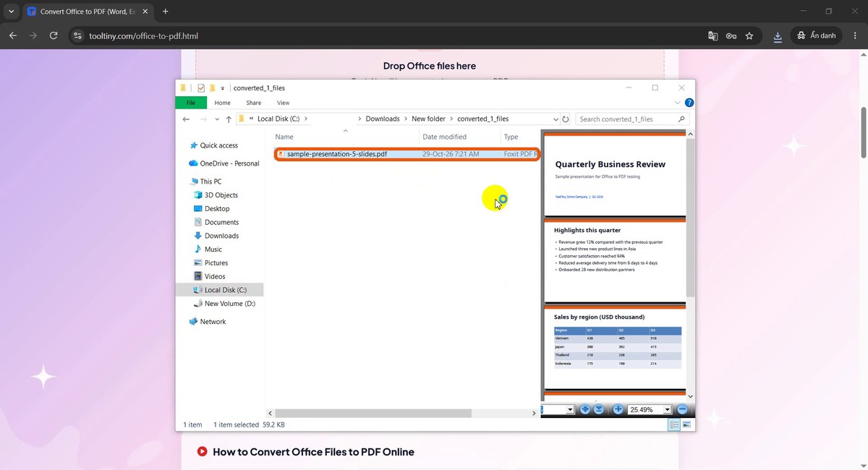Expand the address bar history dropdown
This screenshot has height=470, width=868.
[x=556, y=119]
